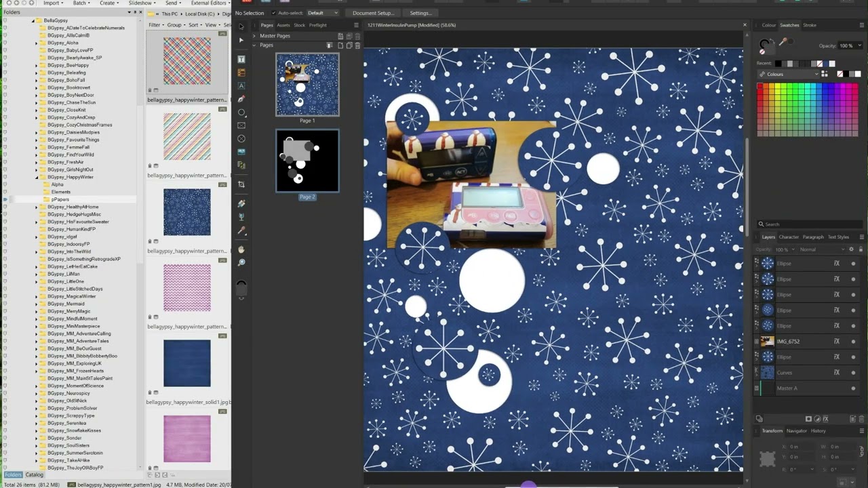
Task: Select the Pen tool
Action: coord(241,99)
